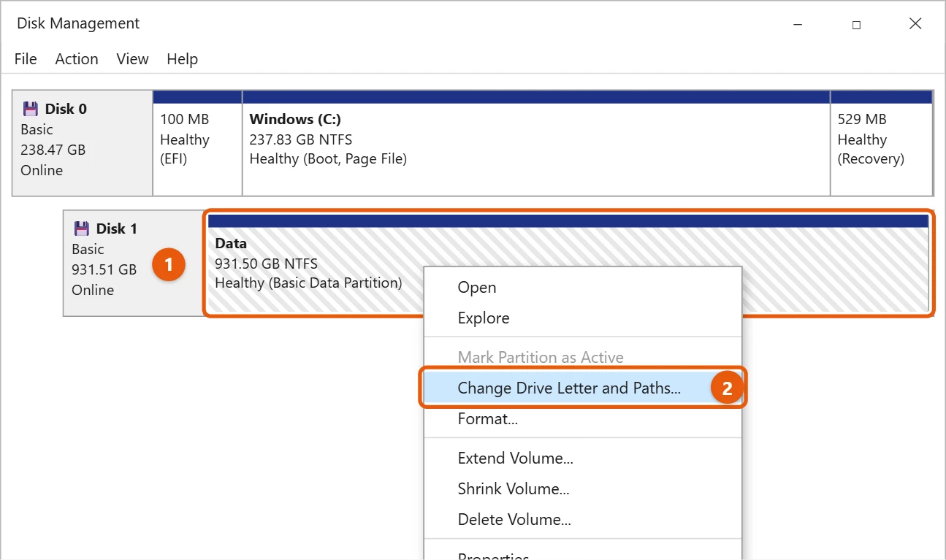Choose Format... in the context menu
Screen dimensions: 946x560
pos(583,419)
